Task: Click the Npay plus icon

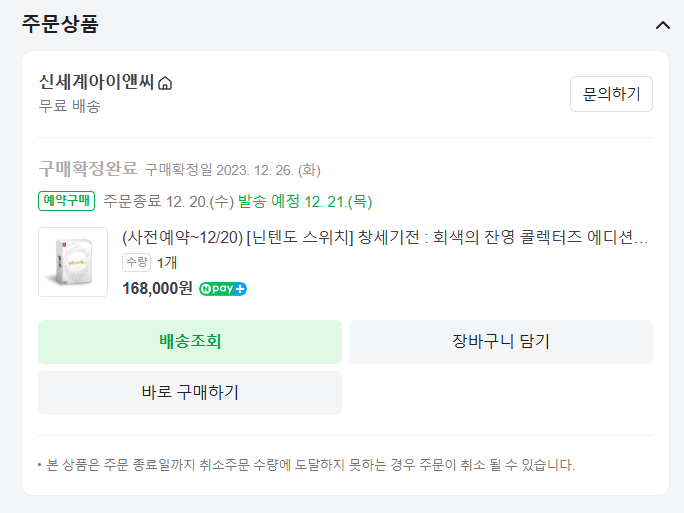Action: tap(223, 289)
